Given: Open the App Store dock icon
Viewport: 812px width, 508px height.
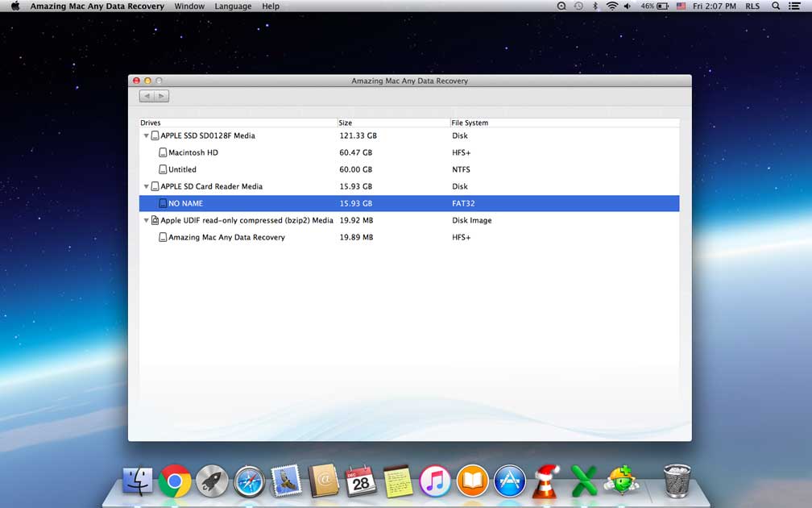Looking at the screenshot, I should [x=509, y=481].
